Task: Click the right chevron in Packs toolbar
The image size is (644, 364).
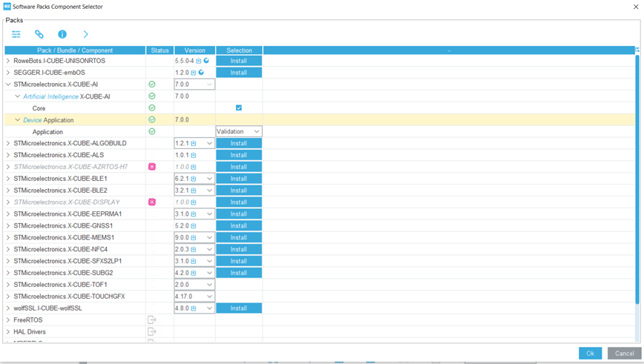Action: coord(85,34)
